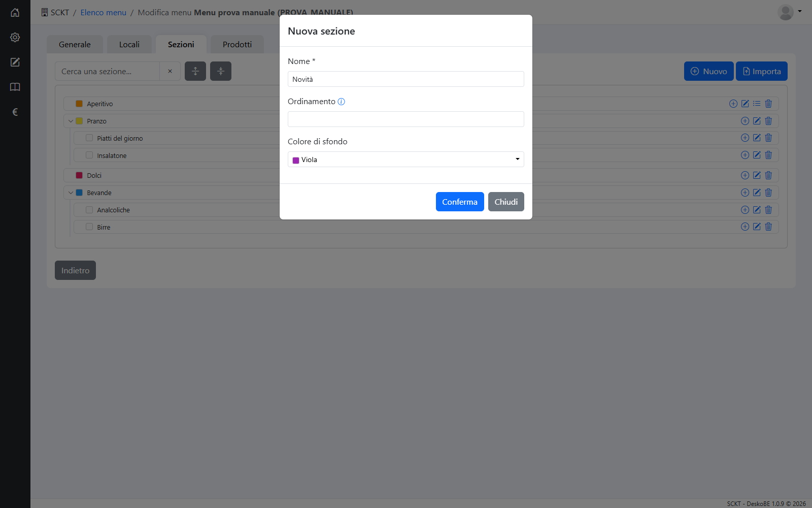Select the Insalatone section row

pos(426,155)
